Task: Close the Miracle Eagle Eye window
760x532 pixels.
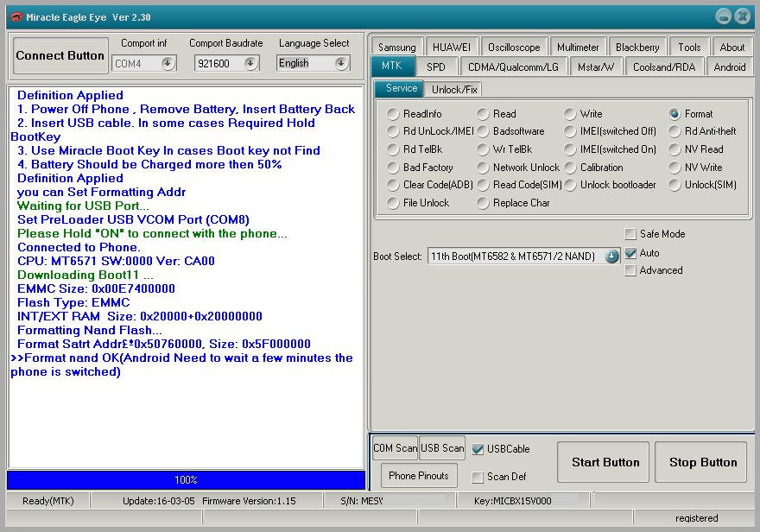Action: click(x=742, y=17)
